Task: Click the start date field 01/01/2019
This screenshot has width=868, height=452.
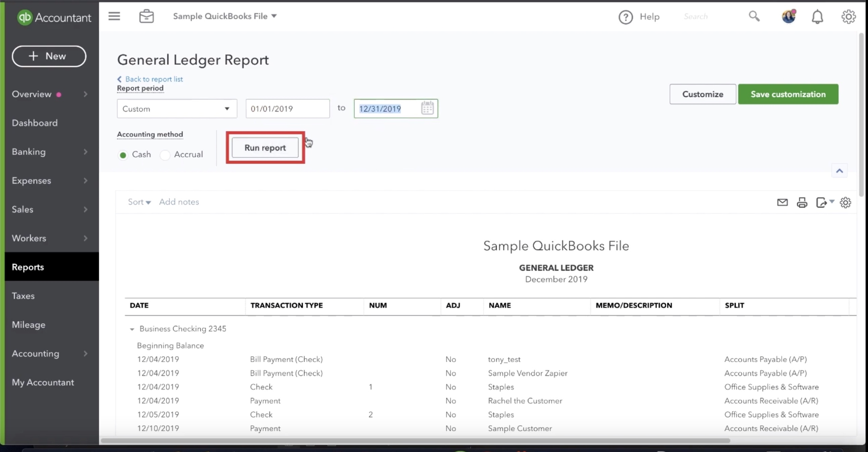Action: point(288,109)
